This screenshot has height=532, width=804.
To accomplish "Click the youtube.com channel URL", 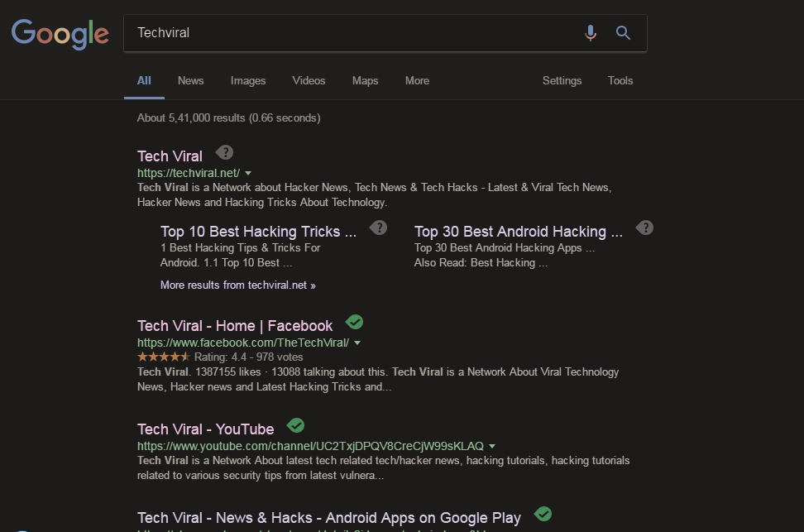I will [x=311, y=446].
